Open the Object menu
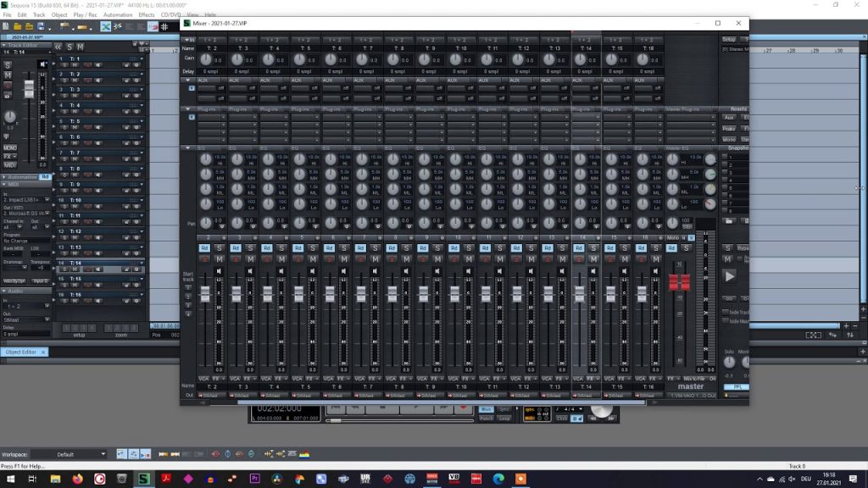The height and width of the screenshot is (488, 868). [x=59, y=15]
